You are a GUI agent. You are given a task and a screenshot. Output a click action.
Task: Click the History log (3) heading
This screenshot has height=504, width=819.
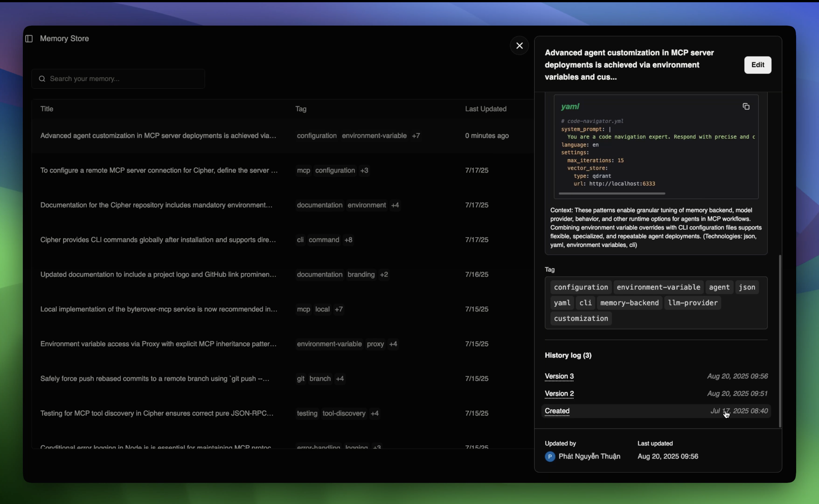click(x=568, y=355)
